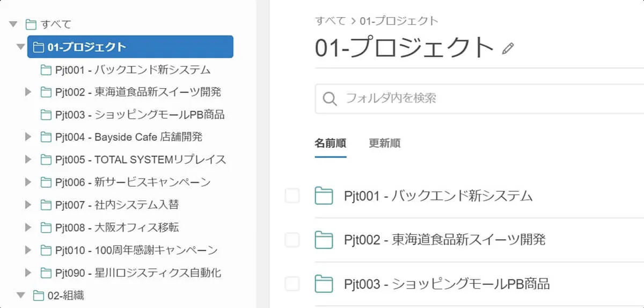Click the folder icon of Pjt002 in the main list
The width and height of the screenshot is (644, 308).
click(324, 239)
